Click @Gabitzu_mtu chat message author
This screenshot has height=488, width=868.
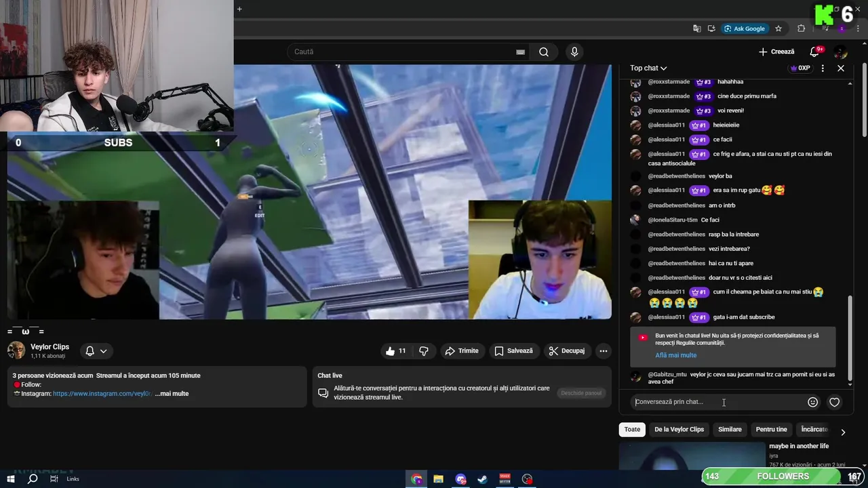pyautogui.click(x=667, y=374)
